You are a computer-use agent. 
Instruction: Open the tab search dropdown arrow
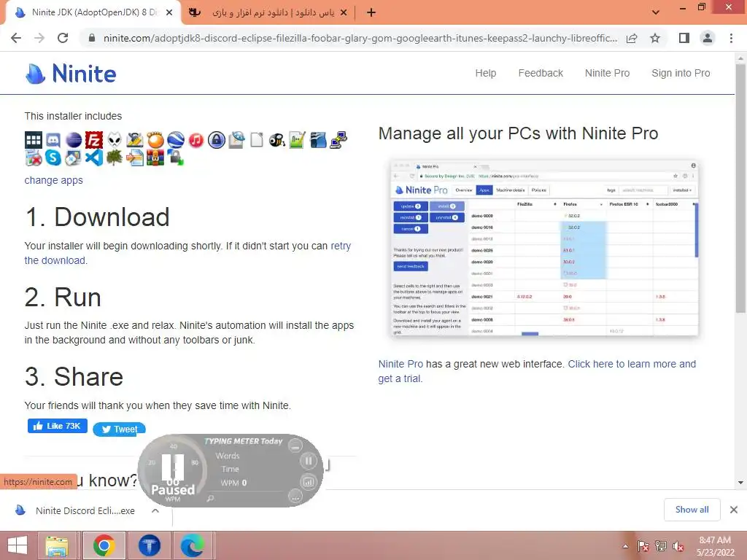coord(656,12)
